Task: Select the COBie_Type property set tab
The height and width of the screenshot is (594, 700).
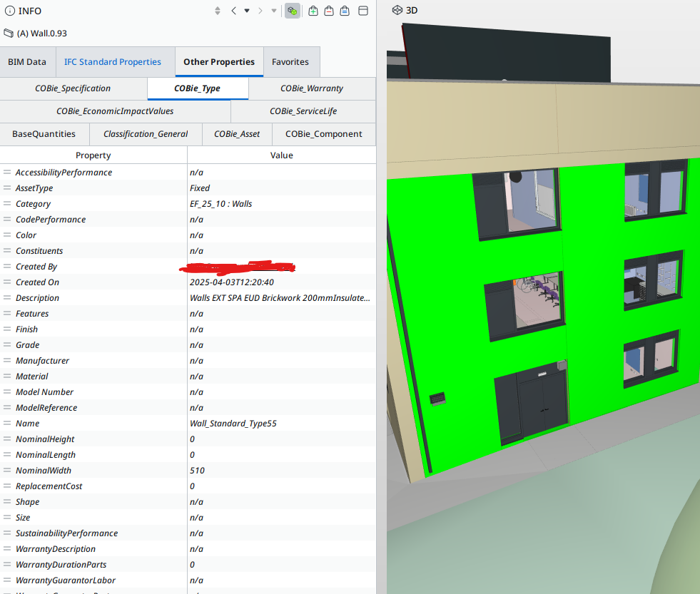Action: coord(198,88)
